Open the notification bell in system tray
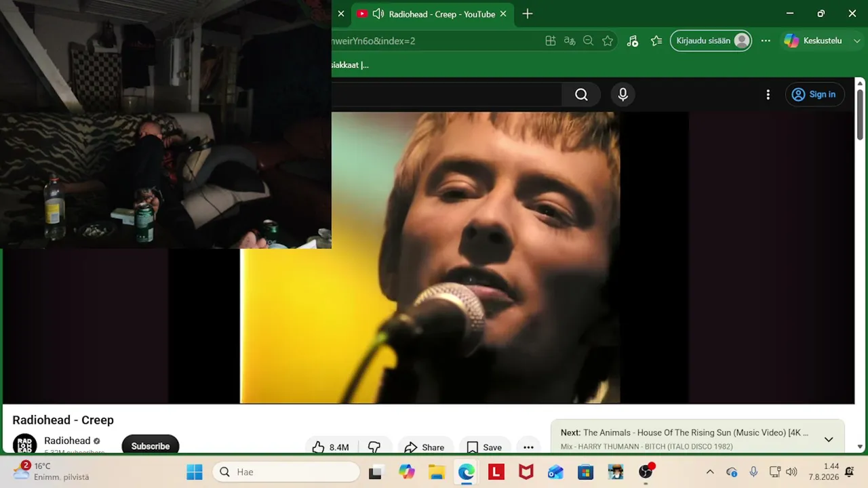The image size is (868, 488). 850,472
